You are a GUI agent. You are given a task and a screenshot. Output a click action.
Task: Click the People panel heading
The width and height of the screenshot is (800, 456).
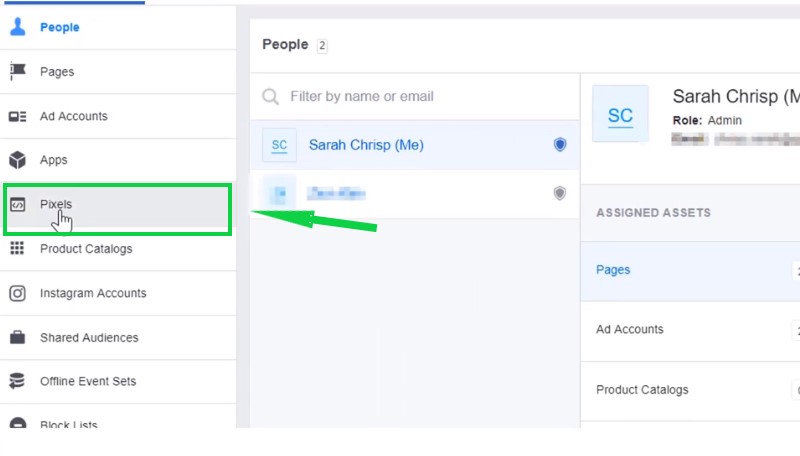[x=285, y=44]
